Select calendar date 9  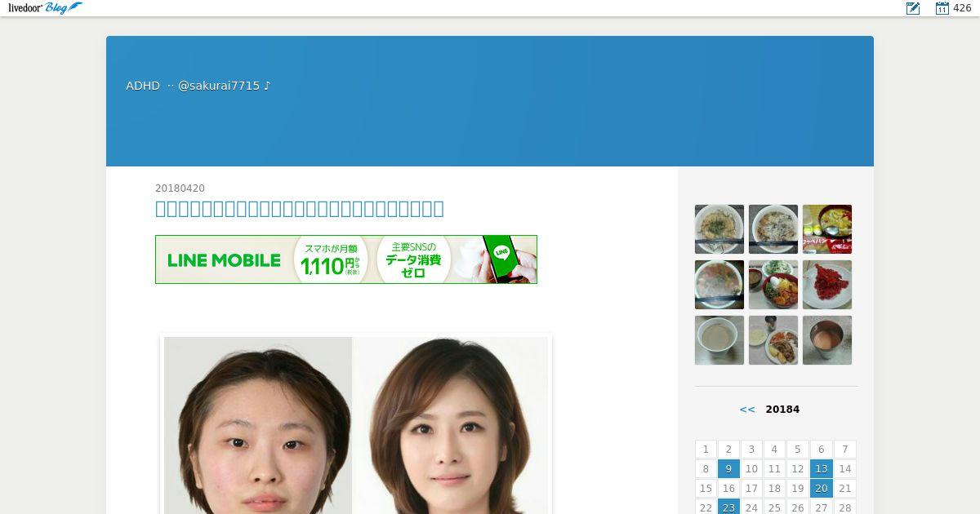729,469
